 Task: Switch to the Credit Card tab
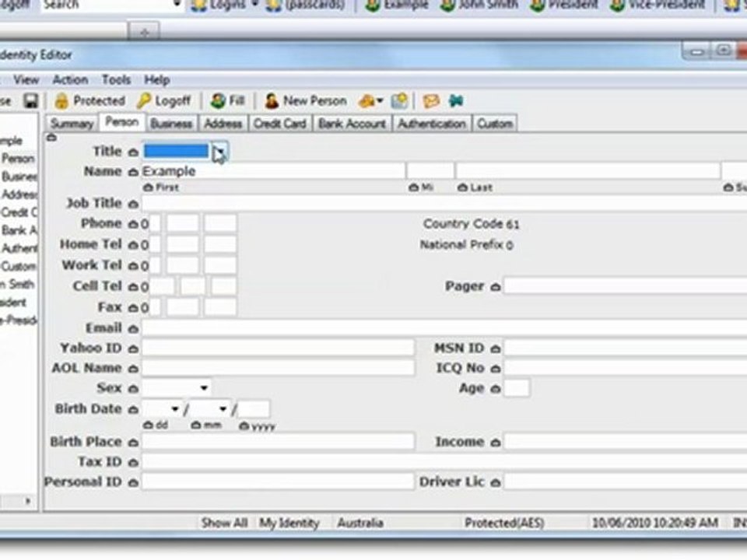[x=279, y=124]
